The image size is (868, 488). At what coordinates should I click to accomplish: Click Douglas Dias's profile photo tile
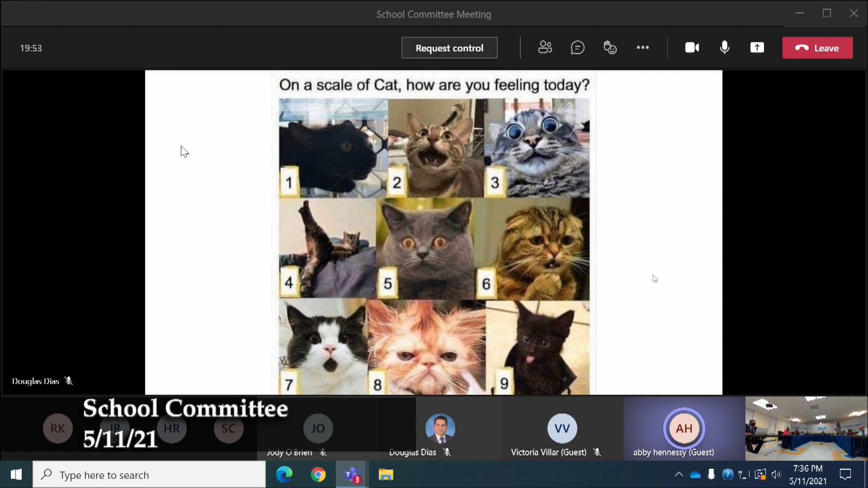440,428
